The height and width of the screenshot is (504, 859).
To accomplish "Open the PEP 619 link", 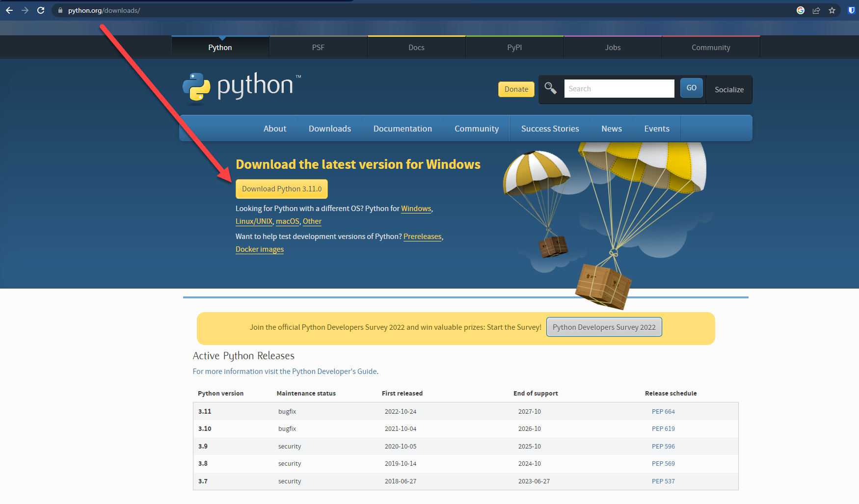I will point(663,429).
